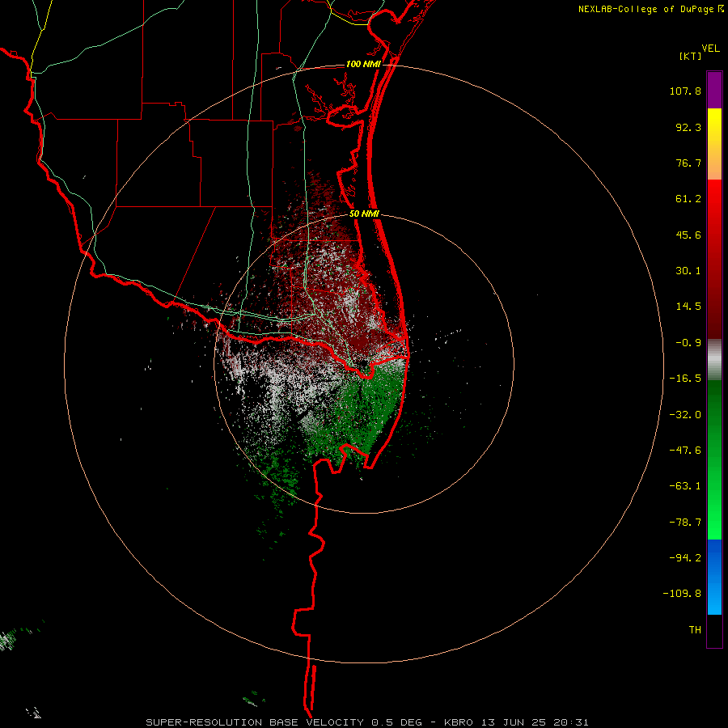Click the -94.2 velocity scale value

tap(685, 558)
